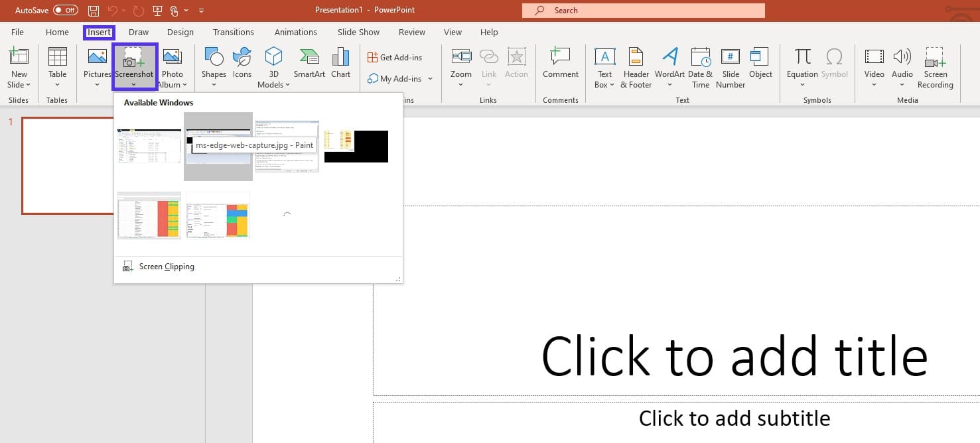Insert Date & Time
The height and width of the screenshot is (443, 980).
[x=700, y=66]
